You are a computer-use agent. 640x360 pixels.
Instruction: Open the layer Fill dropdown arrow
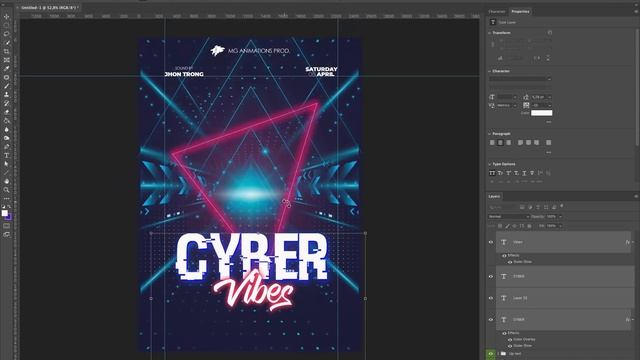[560, 226]
